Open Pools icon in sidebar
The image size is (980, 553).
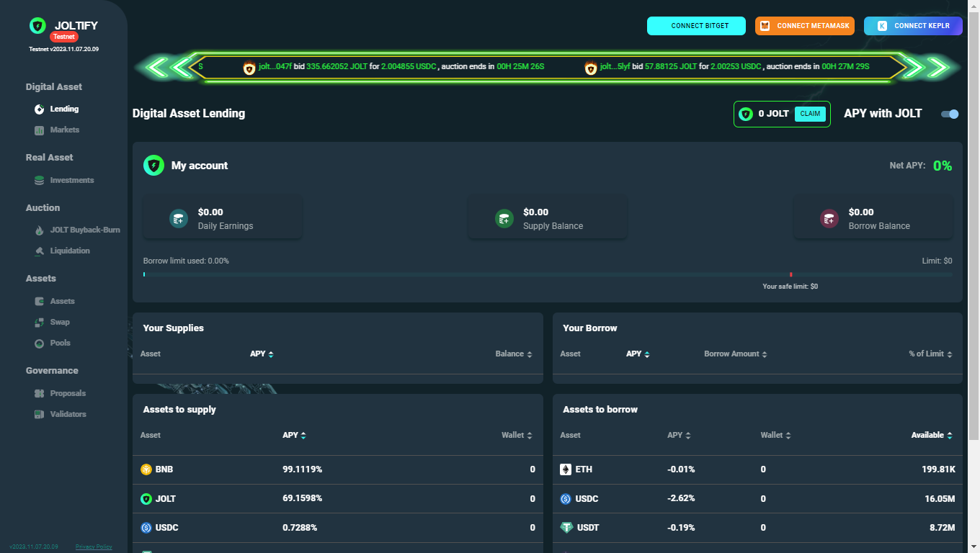point(39,343)
